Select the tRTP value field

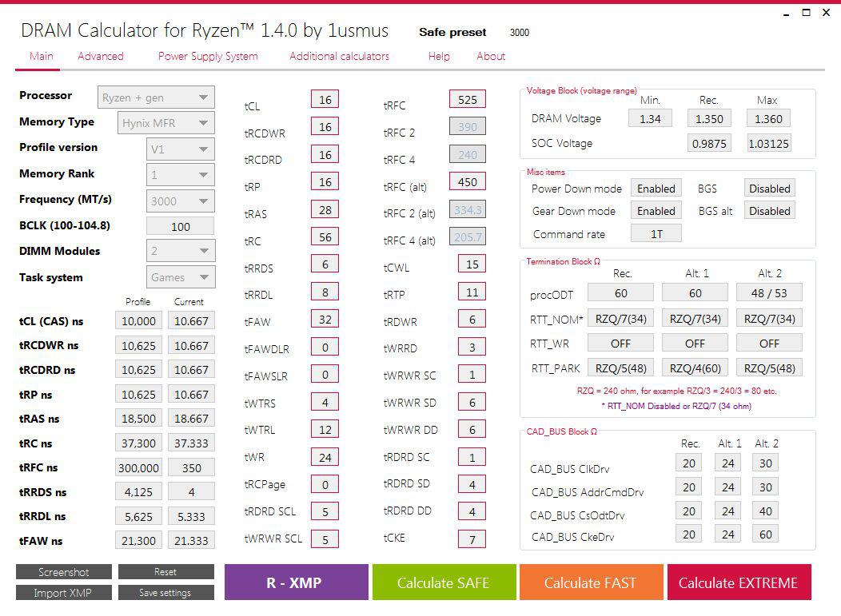[472, 292]
